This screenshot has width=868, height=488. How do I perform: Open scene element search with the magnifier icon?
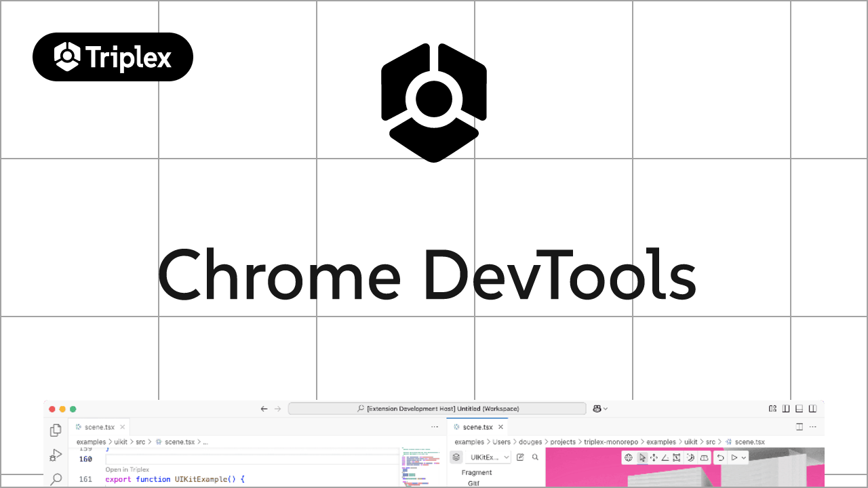535,457
